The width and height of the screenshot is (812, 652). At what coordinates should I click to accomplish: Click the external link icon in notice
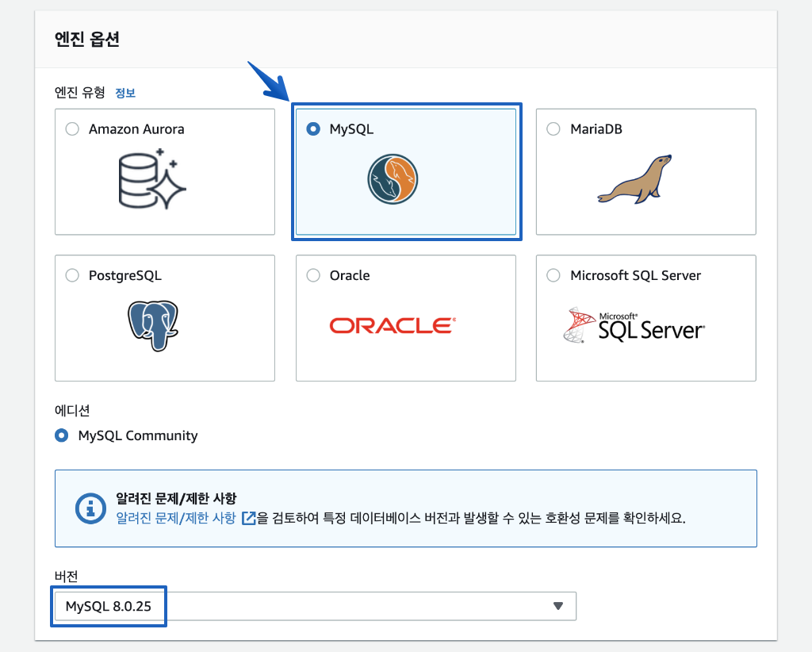(x=248, y=518)
